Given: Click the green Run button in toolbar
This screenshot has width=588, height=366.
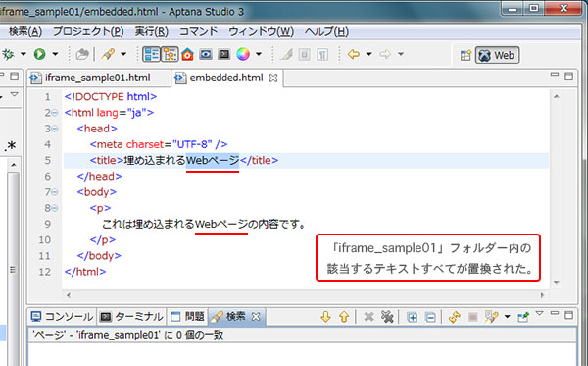Looking at the screenshot, I should [x=40, y=54].
